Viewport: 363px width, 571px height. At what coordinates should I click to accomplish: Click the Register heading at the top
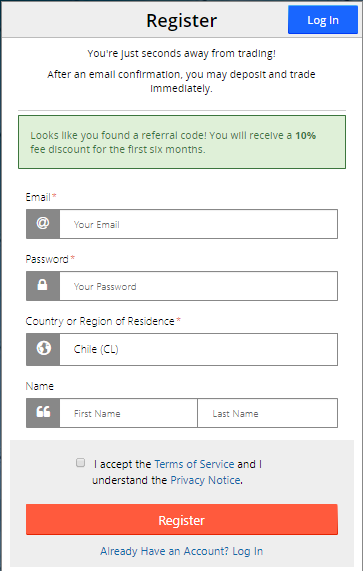click(x=182, y=20)
